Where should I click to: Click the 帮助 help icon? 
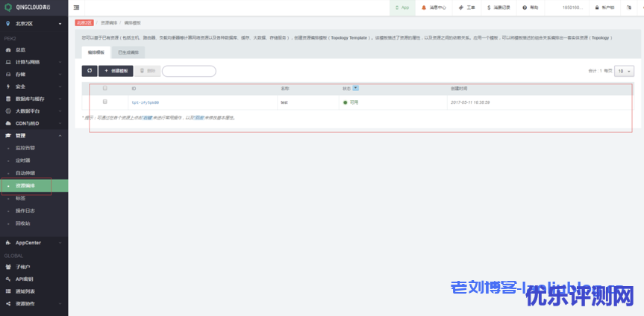pos(530,7)
